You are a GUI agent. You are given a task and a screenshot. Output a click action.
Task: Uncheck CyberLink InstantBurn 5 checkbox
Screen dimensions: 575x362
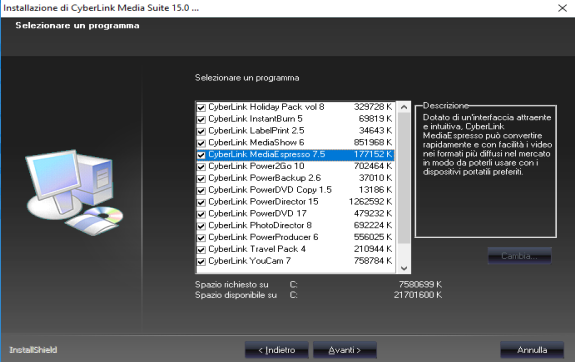point(201,119)
